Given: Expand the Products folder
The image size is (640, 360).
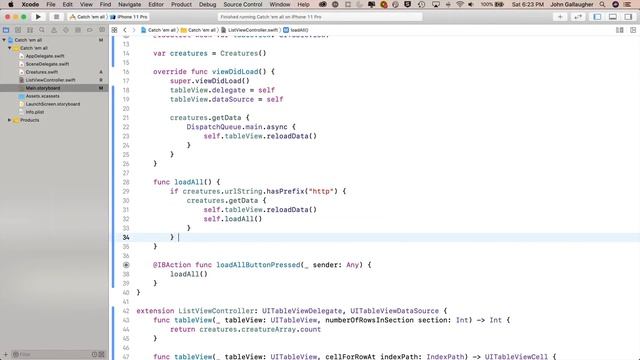Looking at the screenshot, I should pyautogui.click(x=10, y=120).
